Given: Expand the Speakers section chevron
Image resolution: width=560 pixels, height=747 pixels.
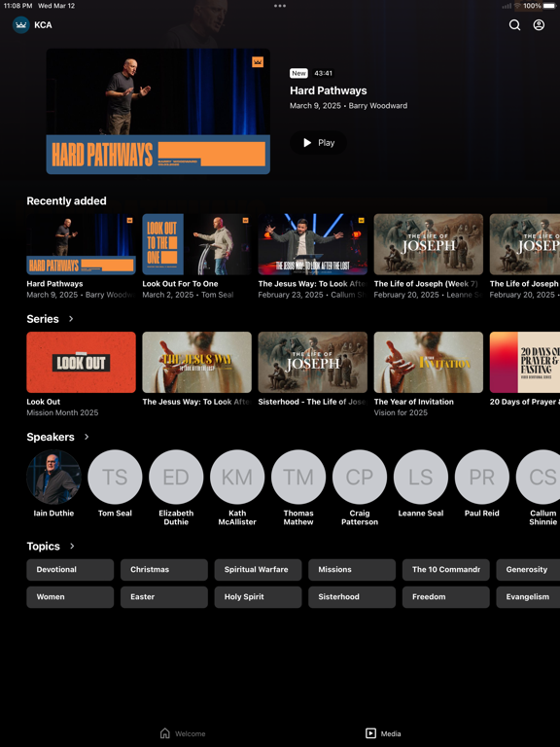Looking at the screenshot, I should (87, 437).
